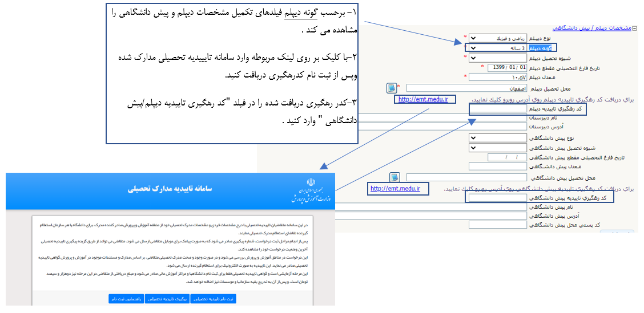Click the معدل پیش دانشگاهی label
The width and height of the screenshot is (644, 313).
pyautogui.click(x=556, y=166)
